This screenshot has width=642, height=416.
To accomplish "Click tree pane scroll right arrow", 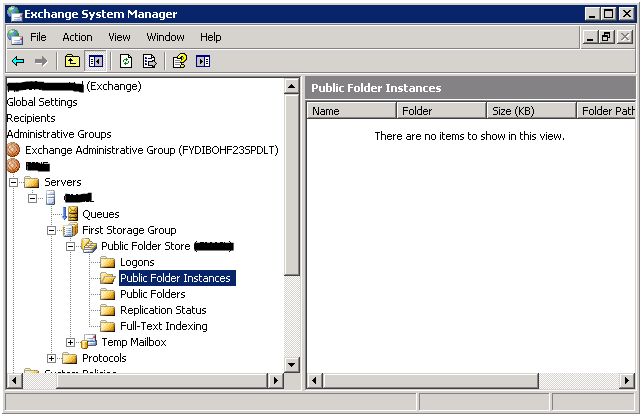I will pyautogui.click(x=276, y=381).
